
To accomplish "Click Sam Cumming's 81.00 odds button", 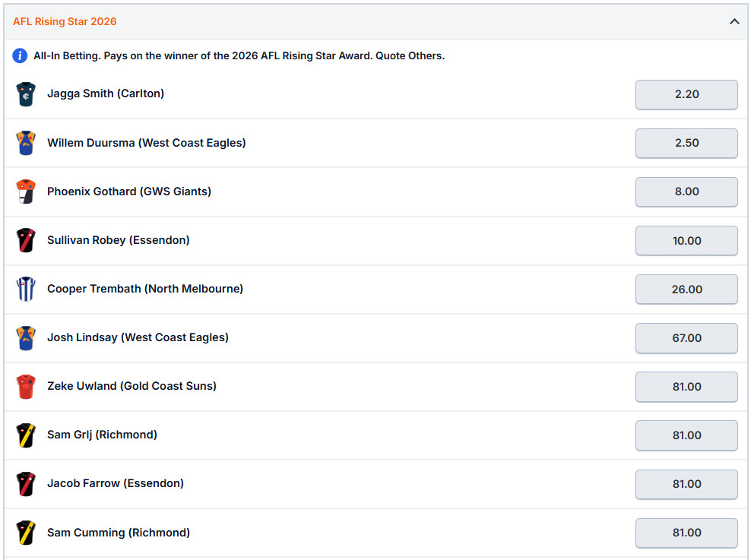I will click(x=686, y=533).
